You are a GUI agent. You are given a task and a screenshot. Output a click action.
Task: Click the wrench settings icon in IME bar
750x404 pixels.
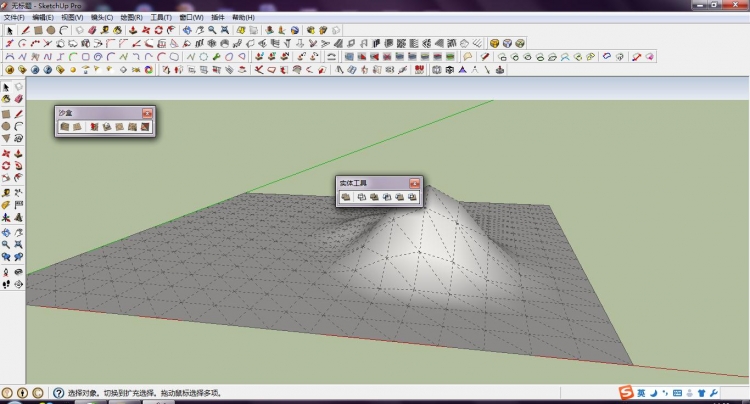click(x=714, y=393)
